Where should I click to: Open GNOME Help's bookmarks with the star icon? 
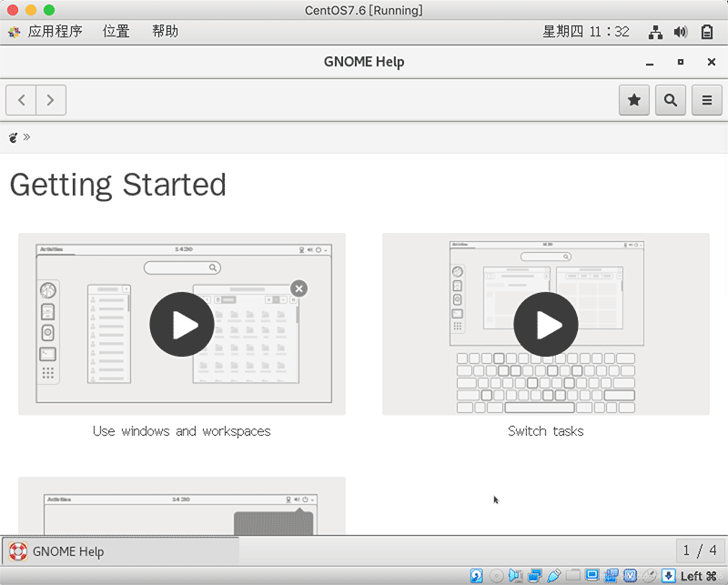point(634,100)
